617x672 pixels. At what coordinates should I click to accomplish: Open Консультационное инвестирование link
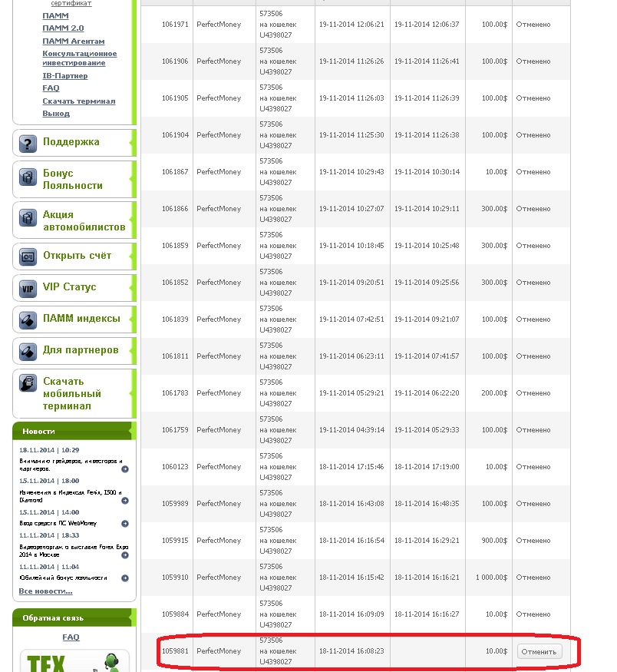pyautogui.click(x=80, y=58)
